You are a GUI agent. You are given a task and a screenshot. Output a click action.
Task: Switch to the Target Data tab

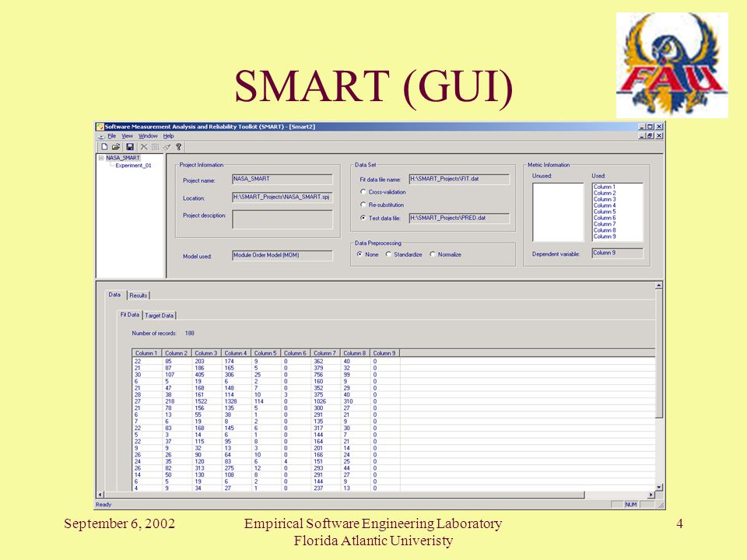(159, 315)
